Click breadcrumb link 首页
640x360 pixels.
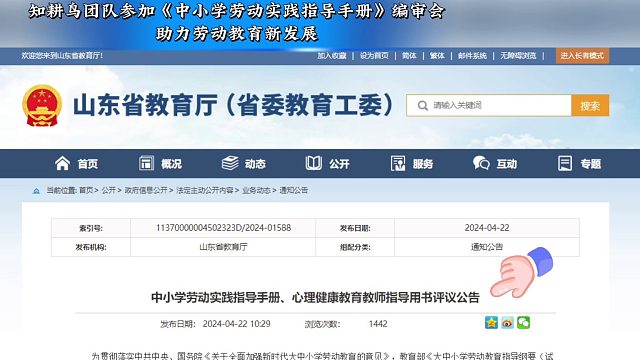[86, 191]
